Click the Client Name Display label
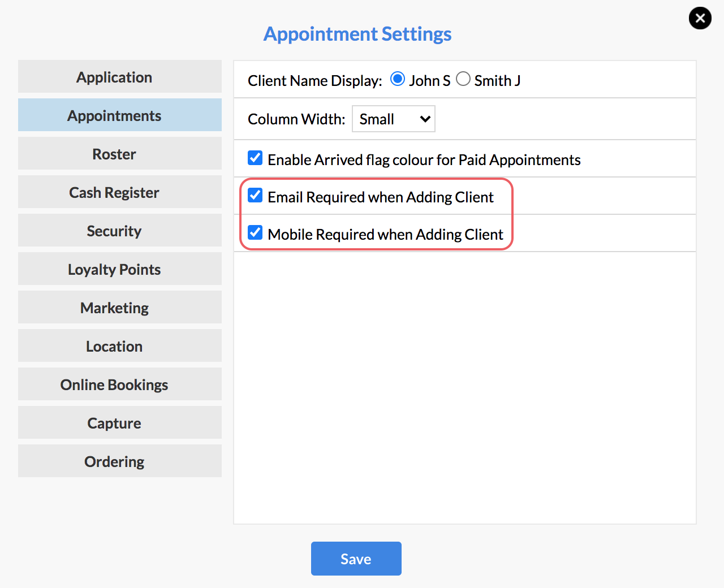Viewport: 724px width, 588px height. click(315, 81)
